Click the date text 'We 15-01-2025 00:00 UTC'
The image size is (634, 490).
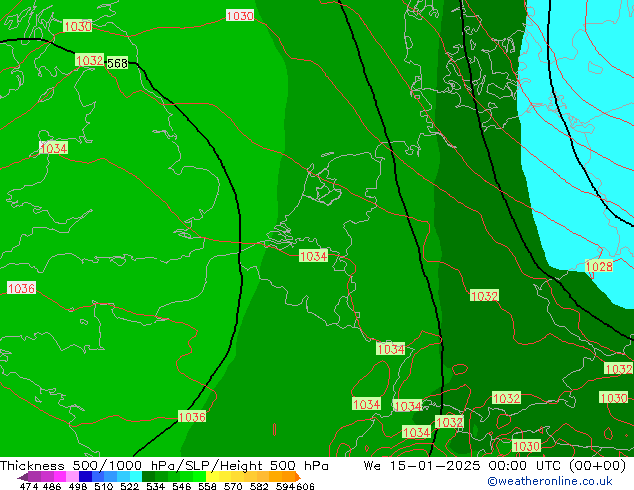click(x=464, y=466)
